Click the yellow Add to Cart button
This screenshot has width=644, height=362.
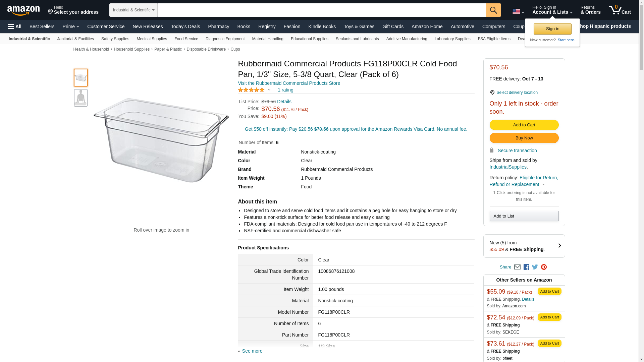[524, 125]
